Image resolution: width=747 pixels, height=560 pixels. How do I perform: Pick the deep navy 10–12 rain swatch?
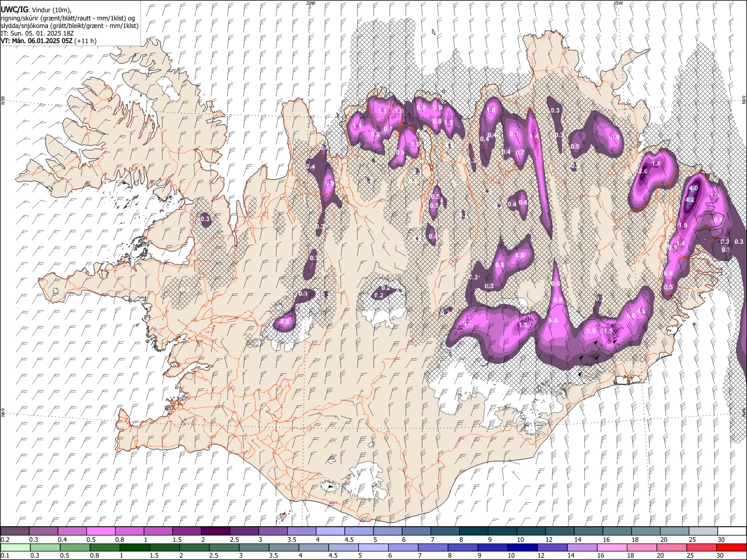(x=522, y=547)
